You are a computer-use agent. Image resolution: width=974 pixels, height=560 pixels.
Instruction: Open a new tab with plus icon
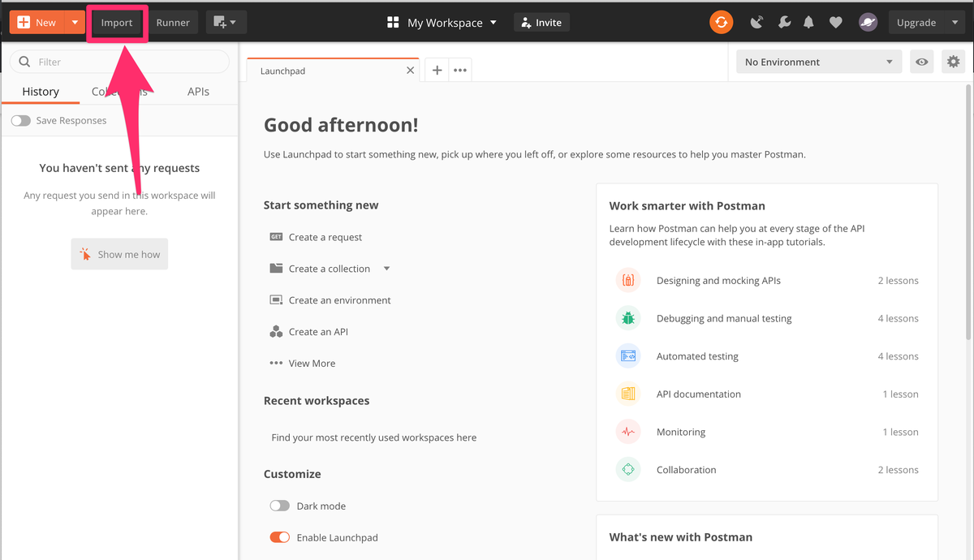point(437,71)
